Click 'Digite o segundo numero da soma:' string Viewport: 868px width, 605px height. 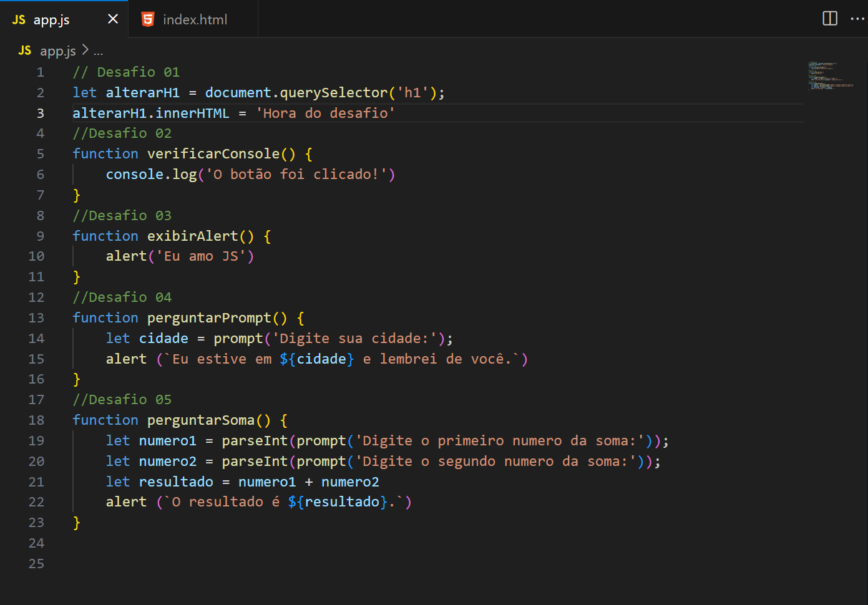(x=495, y=462)
